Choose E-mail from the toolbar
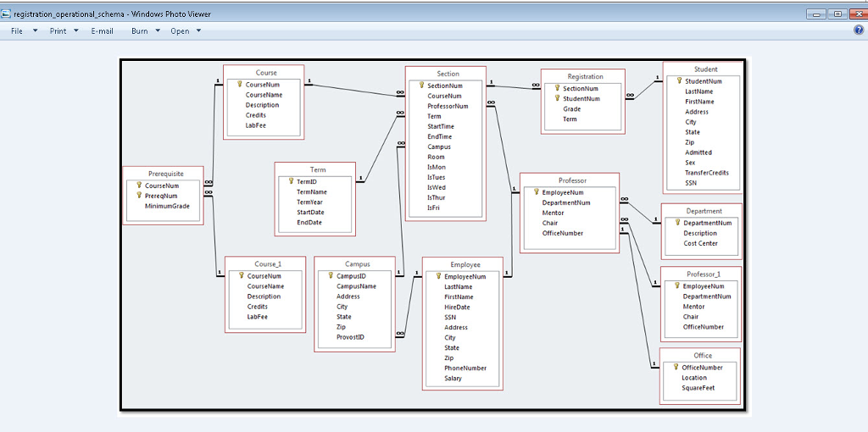868x432 pixels. 102,30
